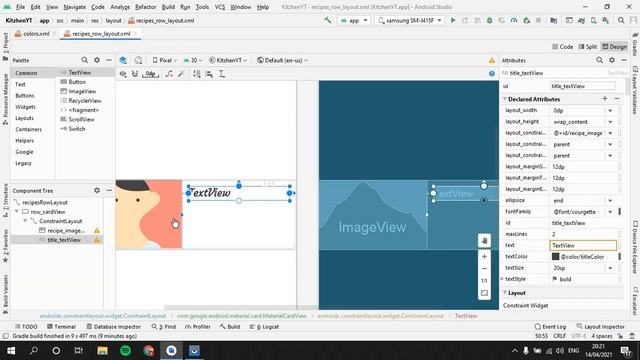Click the Search Everywhere magnifier icon
Screen dimensions: 640x360
tap(621, 20)
